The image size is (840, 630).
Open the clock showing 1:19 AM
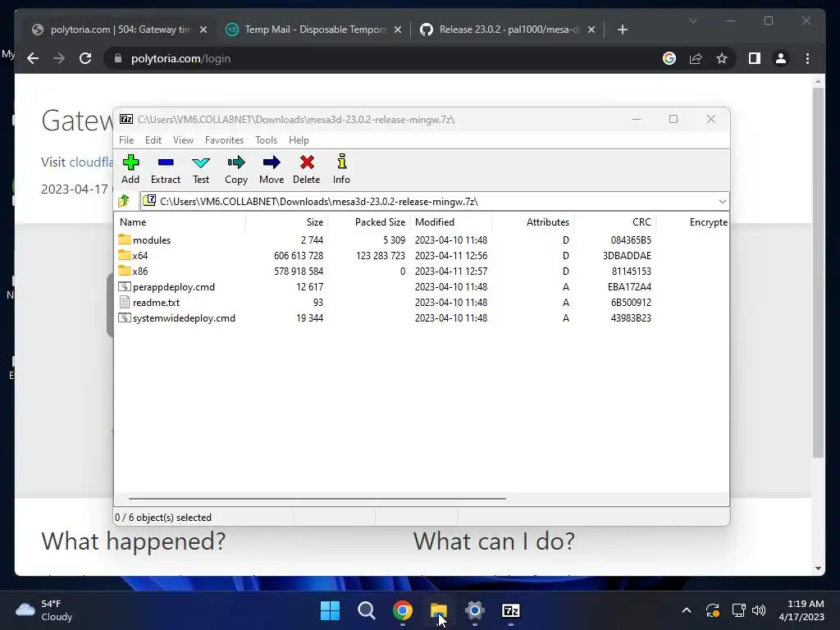(x=801, y=610)
